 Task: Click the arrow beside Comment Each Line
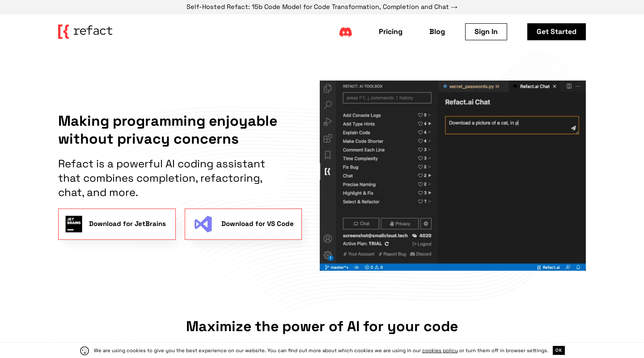click(x=430, y=150)
